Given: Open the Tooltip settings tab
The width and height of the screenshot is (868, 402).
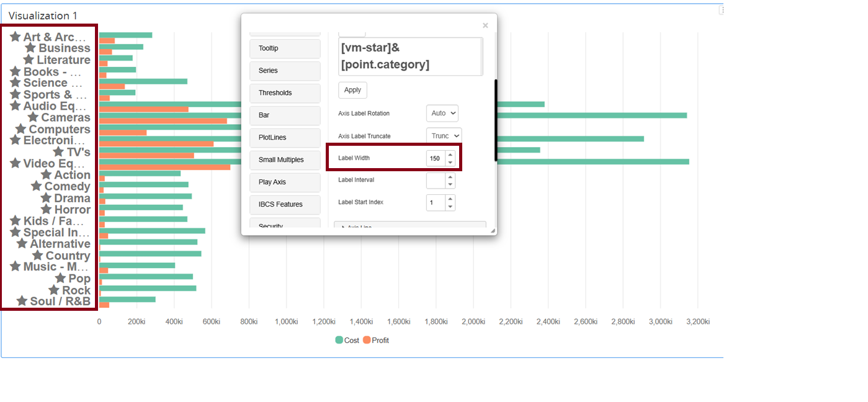Looking at the screenshot, I should pos(285,48).
